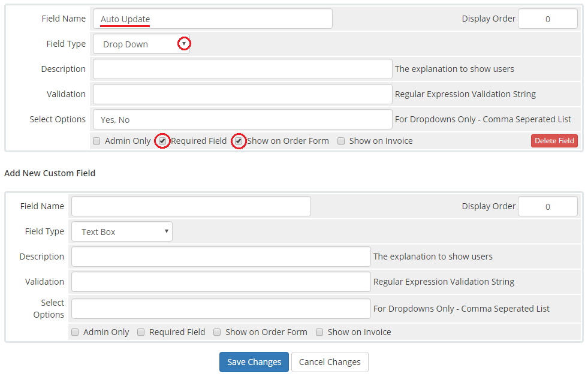Open the Text Box field type selector
The image size is (588, 374).
(122, 231)
